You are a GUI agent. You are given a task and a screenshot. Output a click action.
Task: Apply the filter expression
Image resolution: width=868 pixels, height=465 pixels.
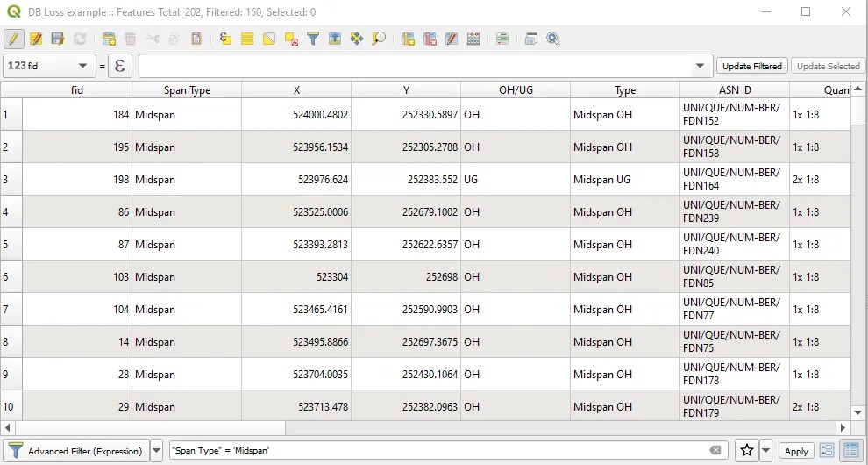pos(797,451)
